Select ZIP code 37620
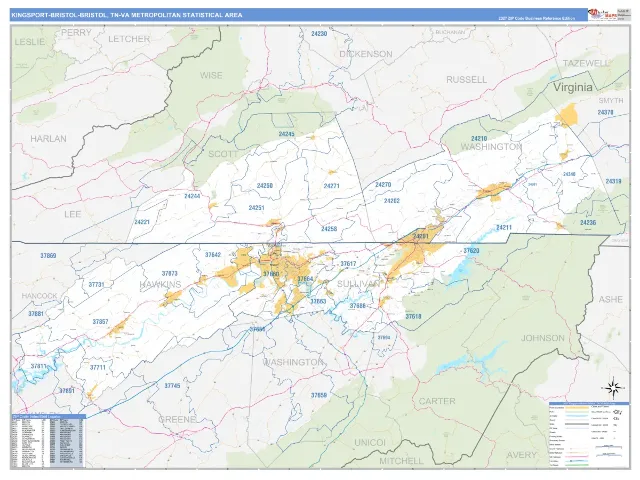Viewport: 640px width, 480px height. 471,251
